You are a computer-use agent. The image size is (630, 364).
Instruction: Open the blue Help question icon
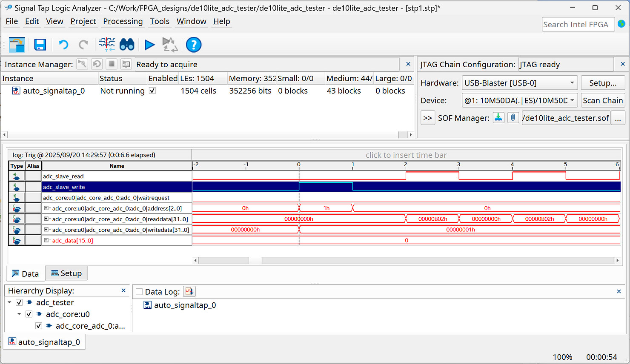(x=194, y=45)
